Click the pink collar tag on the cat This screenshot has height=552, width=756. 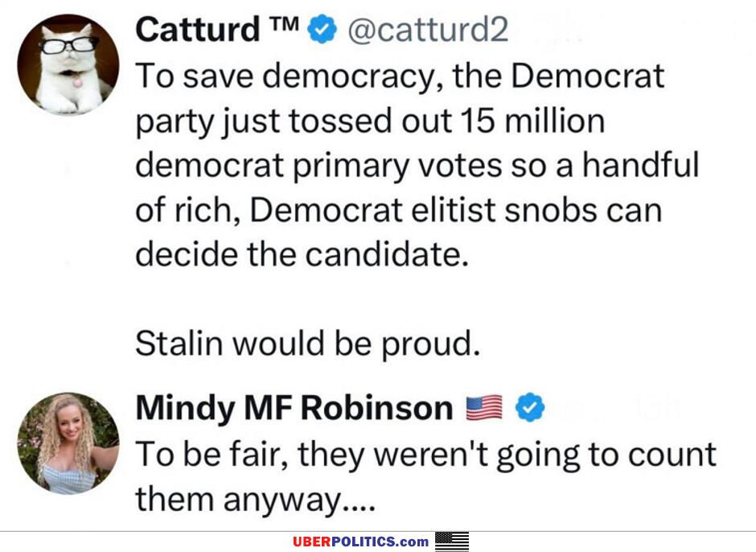(x=76, y=81)
